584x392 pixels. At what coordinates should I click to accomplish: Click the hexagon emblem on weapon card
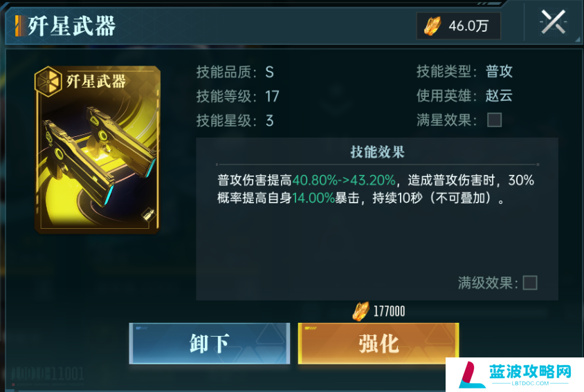tap(48, 81)
